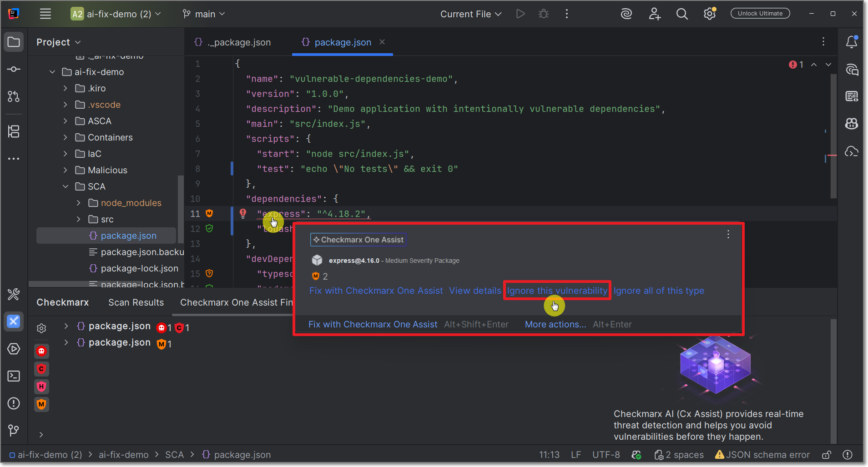Screen dimensions: 868x467
Task: Switch to the Scan Results tab
Action: [136, 302]
